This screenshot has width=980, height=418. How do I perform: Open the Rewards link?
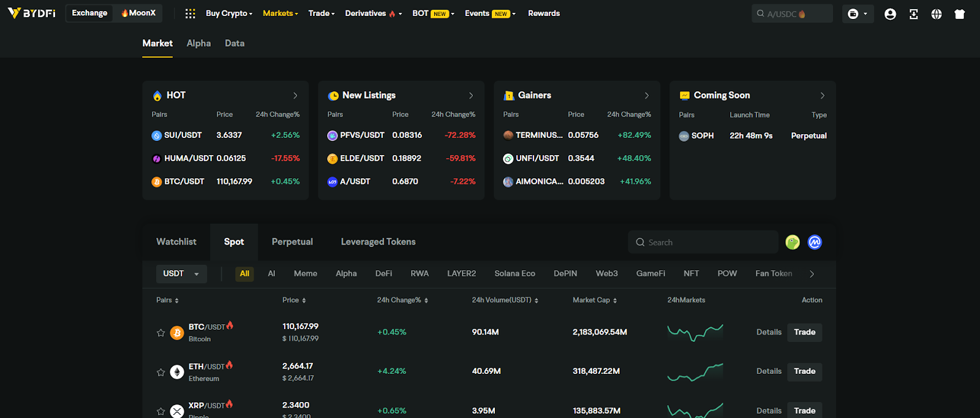pyautogui.click(x=544, y=13)
